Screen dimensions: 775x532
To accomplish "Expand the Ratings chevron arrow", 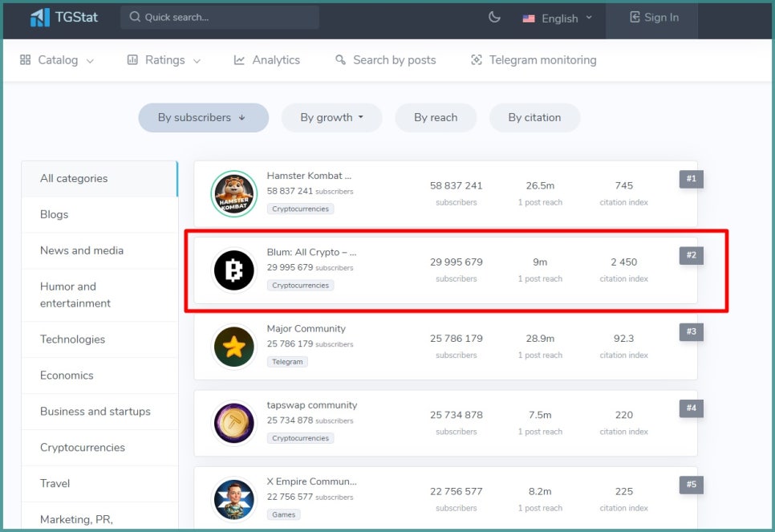I will click(x=197, y=61).
